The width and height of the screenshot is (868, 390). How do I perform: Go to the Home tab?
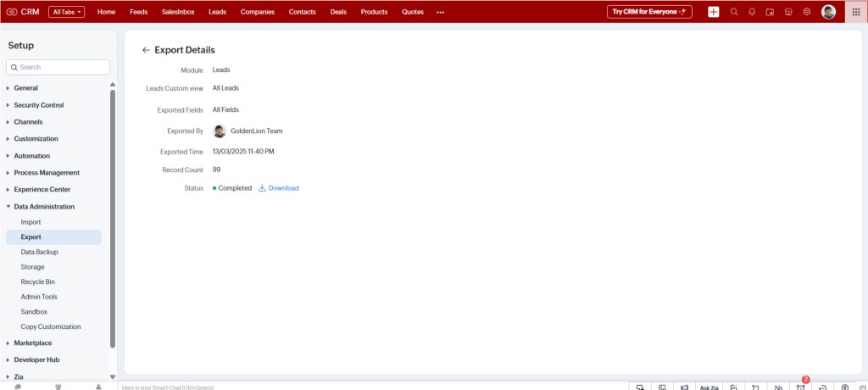point(106,12)
